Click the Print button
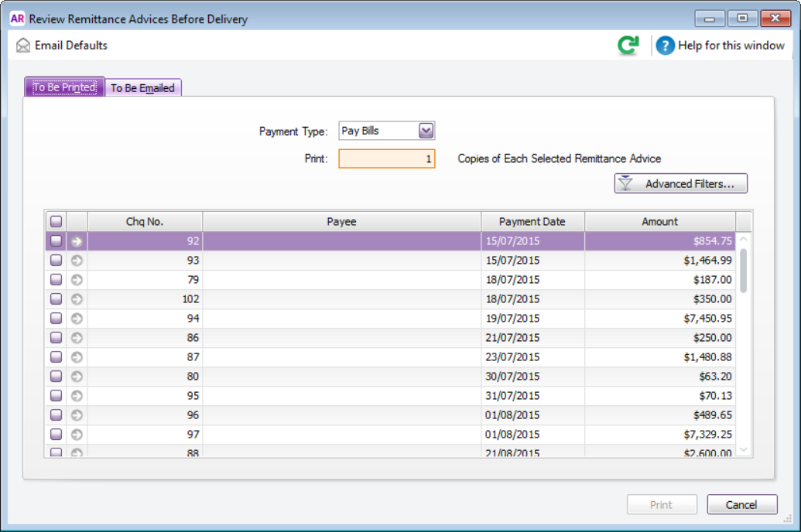The image size is (801, 532). pos(662,504)
